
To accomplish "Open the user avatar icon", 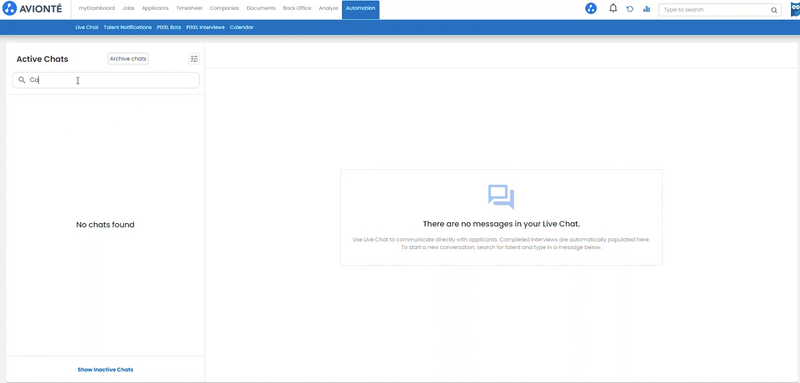I will 795,9.
